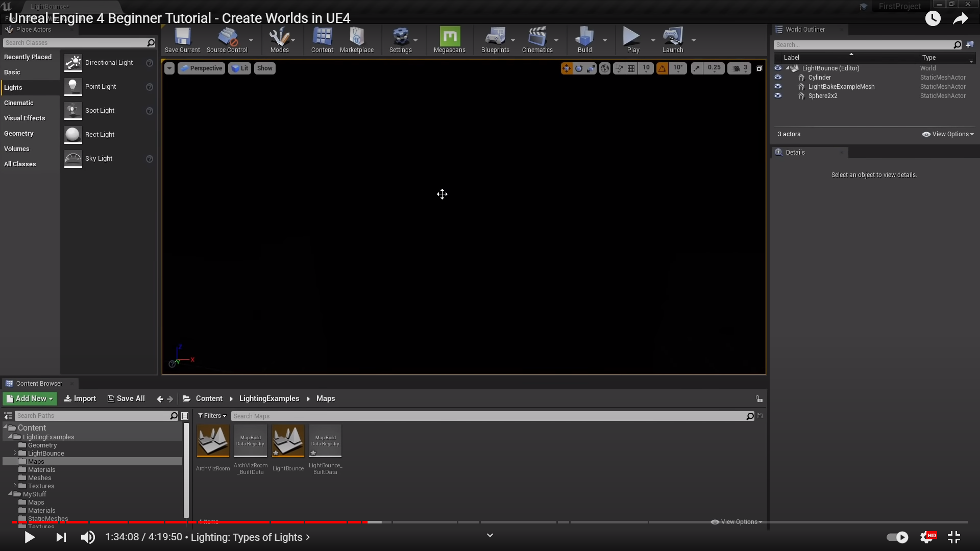
Task: Hide the Cylinder actor via eye icon
Action: [x=778, y=78]
